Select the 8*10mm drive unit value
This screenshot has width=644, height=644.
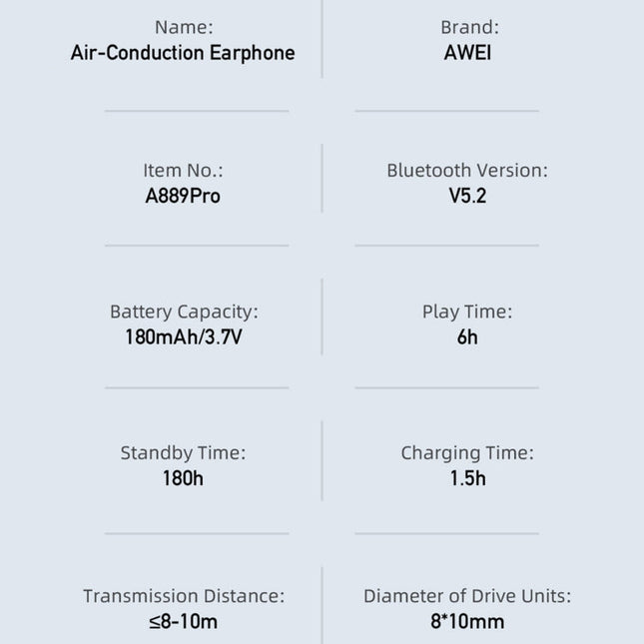467,622
